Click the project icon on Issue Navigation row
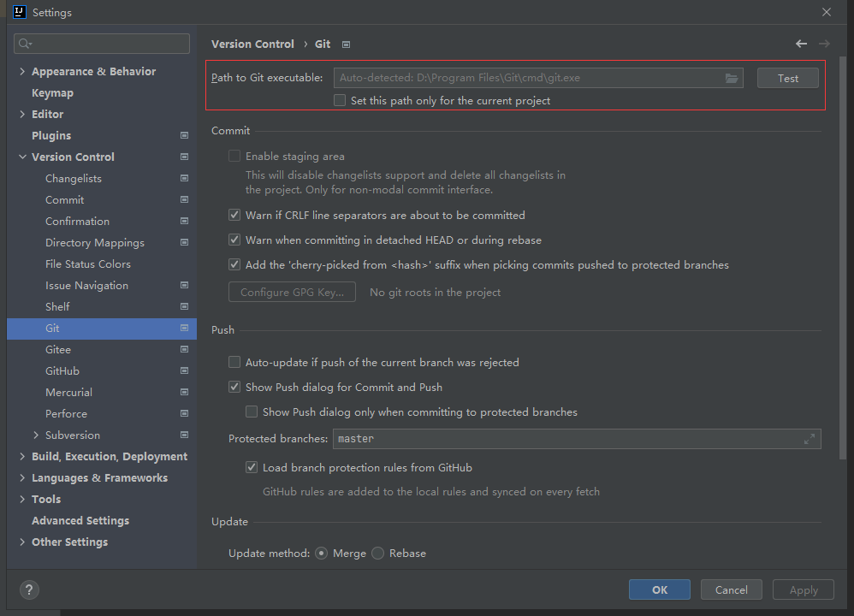 tap(184, 285)
